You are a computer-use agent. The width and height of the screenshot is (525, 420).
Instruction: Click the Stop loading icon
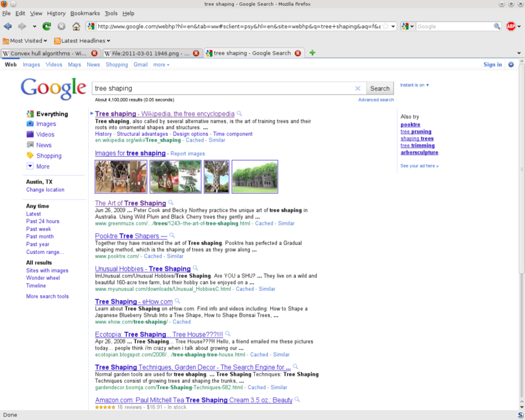pyautogui.click(x=62, y=26)
